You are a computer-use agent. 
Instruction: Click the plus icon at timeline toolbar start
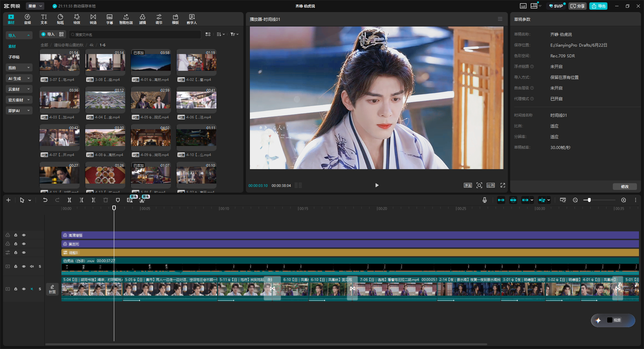coord(8,200)
